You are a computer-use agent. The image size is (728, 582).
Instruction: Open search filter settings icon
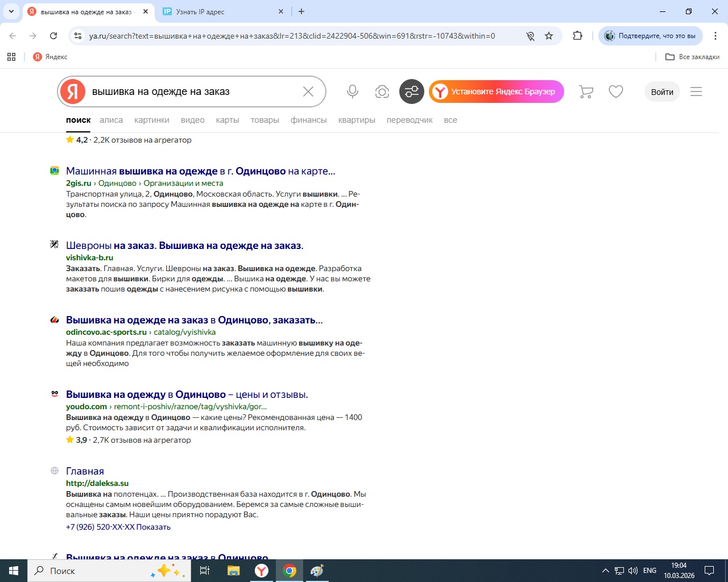412,92
